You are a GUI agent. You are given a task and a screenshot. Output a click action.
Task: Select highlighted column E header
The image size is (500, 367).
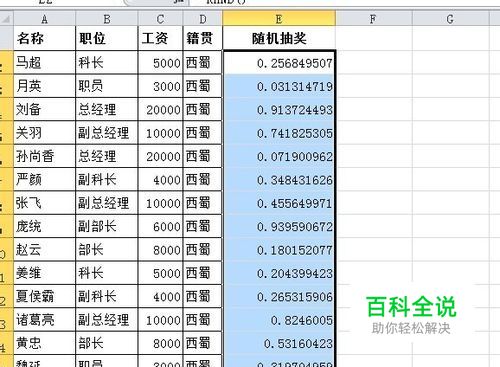tap(279, 19)
